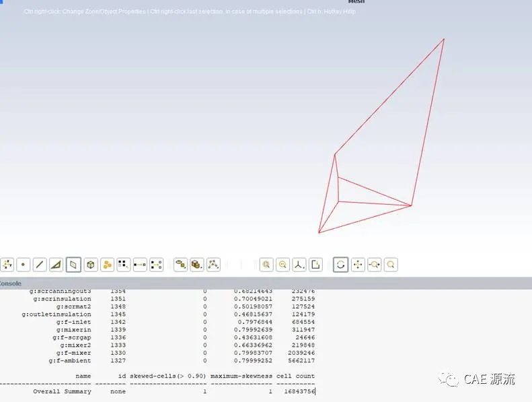Click the g:f-inlet row name
The height and width of the screenshot is (402, 532).
click(73, 322)
